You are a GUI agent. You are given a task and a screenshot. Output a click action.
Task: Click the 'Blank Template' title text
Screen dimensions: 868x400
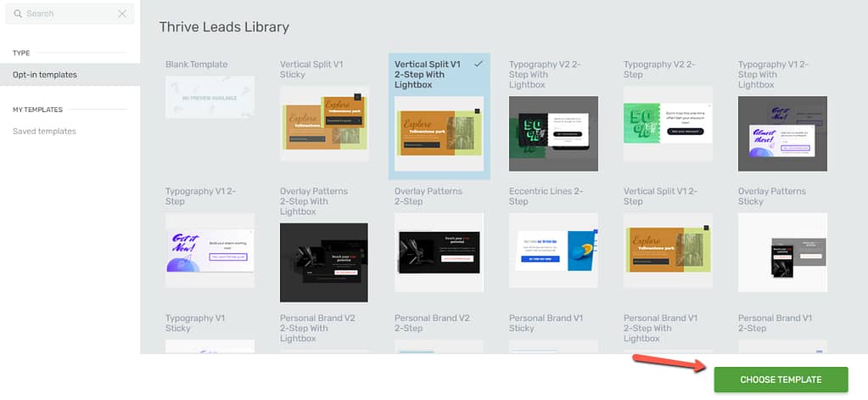click(197, 65)
